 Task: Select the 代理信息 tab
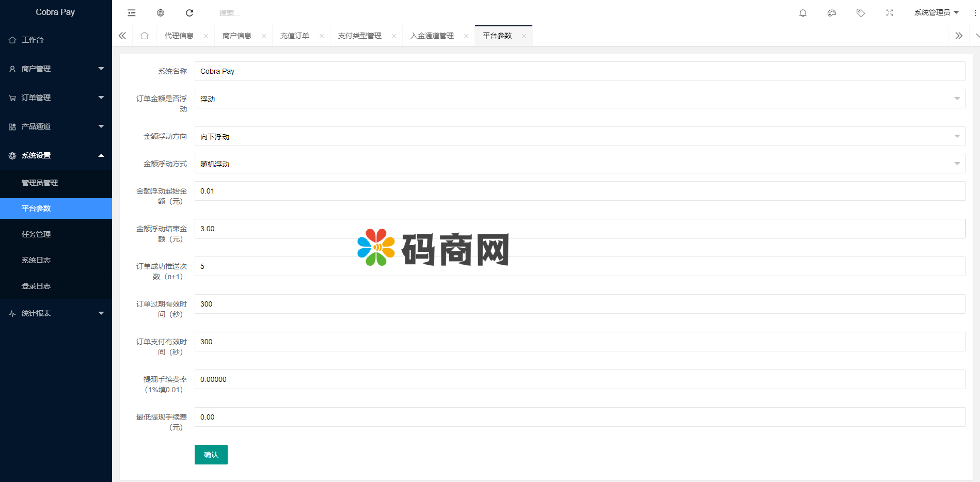click(x=179, y=35)
